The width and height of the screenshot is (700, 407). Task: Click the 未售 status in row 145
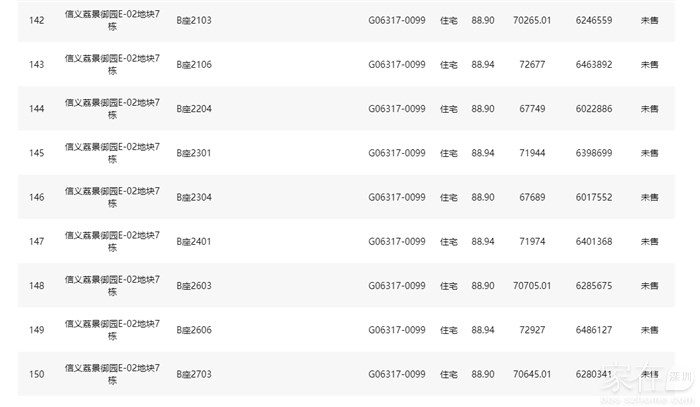pos(650,153)
